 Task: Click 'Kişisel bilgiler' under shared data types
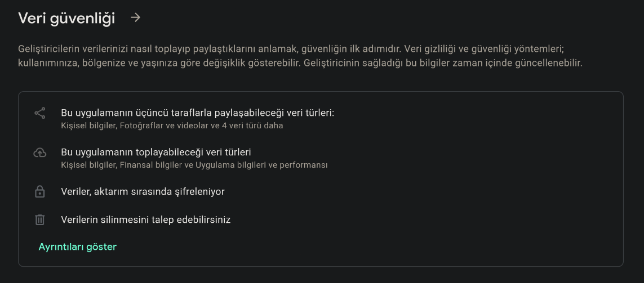tap(89, 125)
